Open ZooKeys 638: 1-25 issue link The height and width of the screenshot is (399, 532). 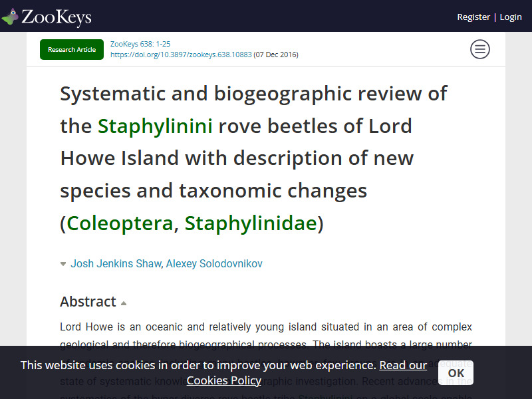(x=140, y=44)
